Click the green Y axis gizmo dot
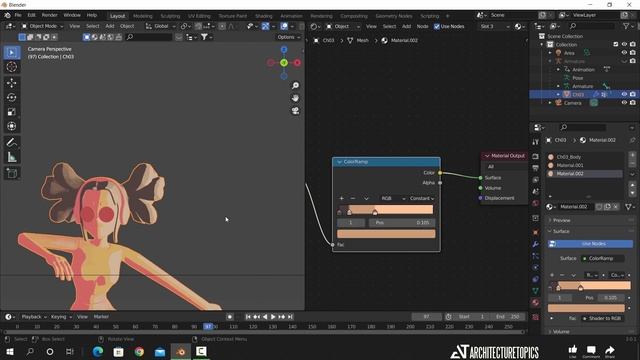The image size is (640, 360). (284, 63)
